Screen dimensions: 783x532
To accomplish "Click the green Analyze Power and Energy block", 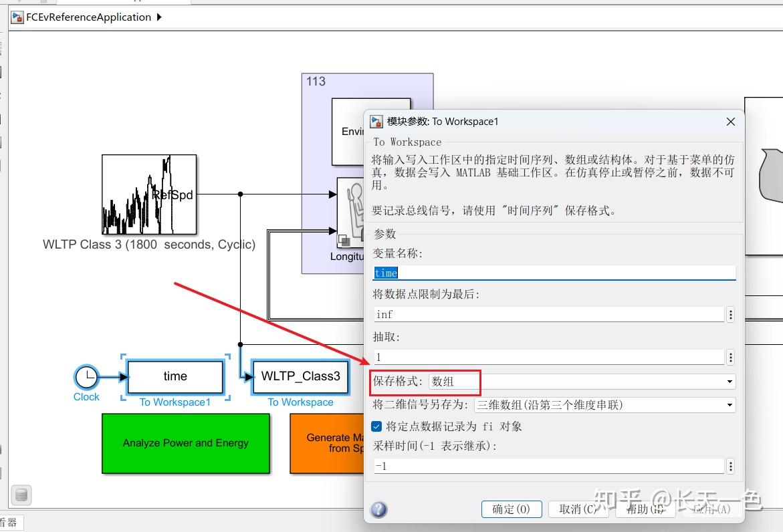I will (185, 443).
